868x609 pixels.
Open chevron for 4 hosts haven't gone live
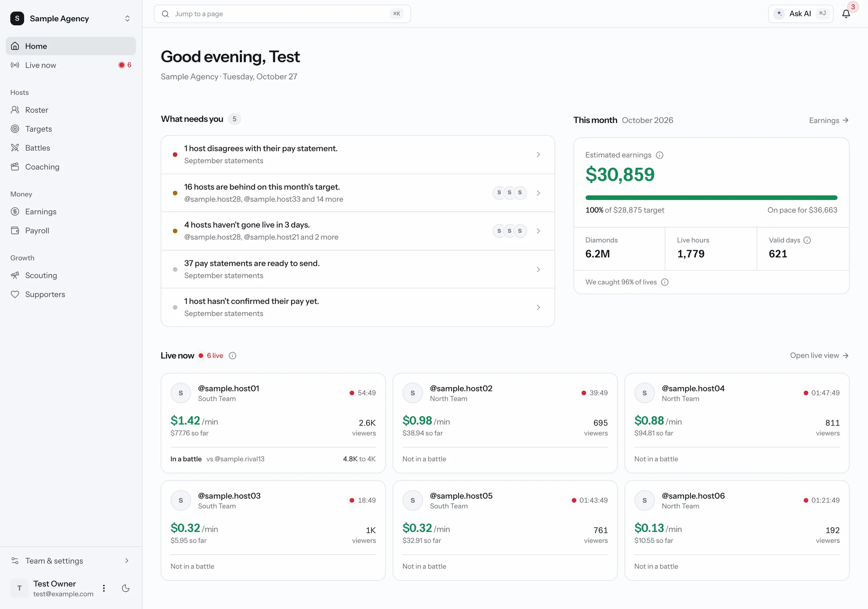(539, 231)
